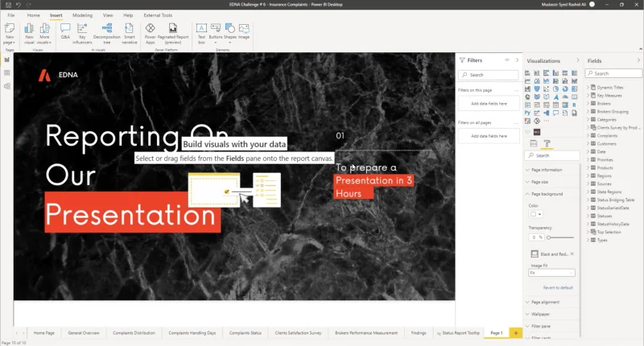Select the Python visual icon
Image resolution: width=644 pixels, height=346 pixels.
tap(527, 113)
